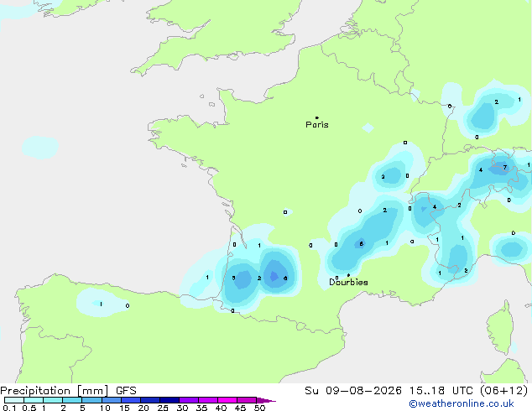Screen dimensions: 532x411
Task: Click the 0.1–0.5 mm legend color swatch
Action: pyautogui.click(x=14, y=400)
